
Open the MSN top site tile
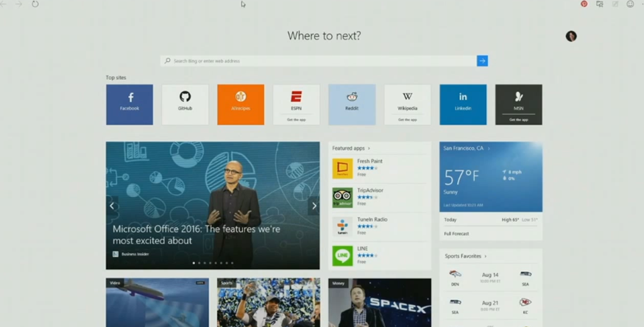[x=519, y=105]
